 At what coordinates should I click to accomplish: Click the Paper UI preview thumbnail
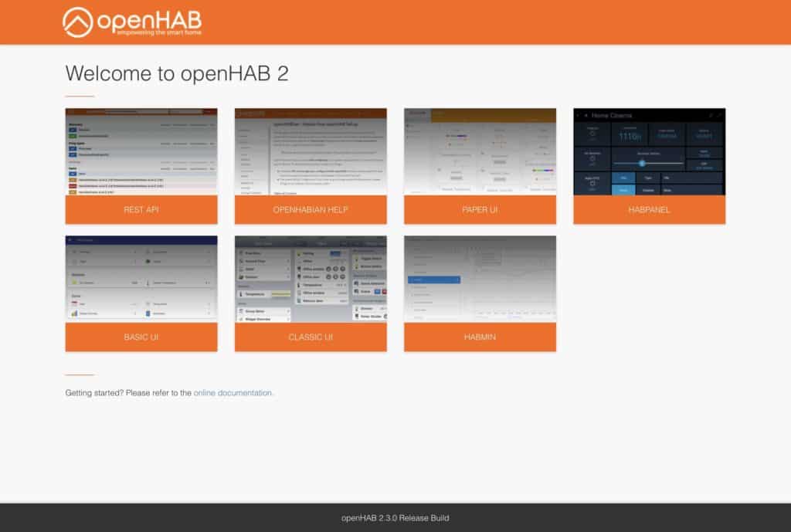click(480, 152)
